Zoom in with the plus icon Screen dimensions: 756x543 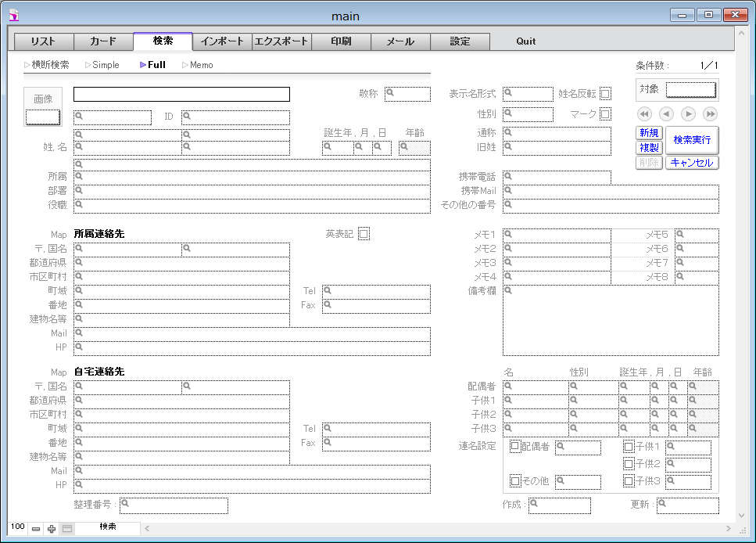[52, 529]
